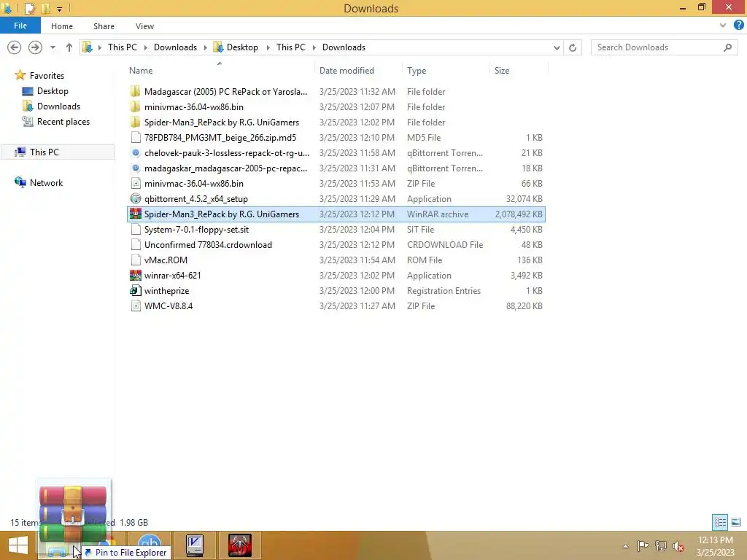Select This PC in navigation pane
Image resolution: width=747 pixels, height=560 pixels.
pos(44,152)
